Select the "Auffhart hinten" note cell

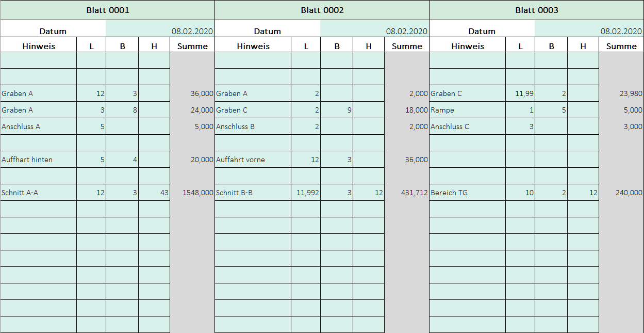(x=39, y=160)
